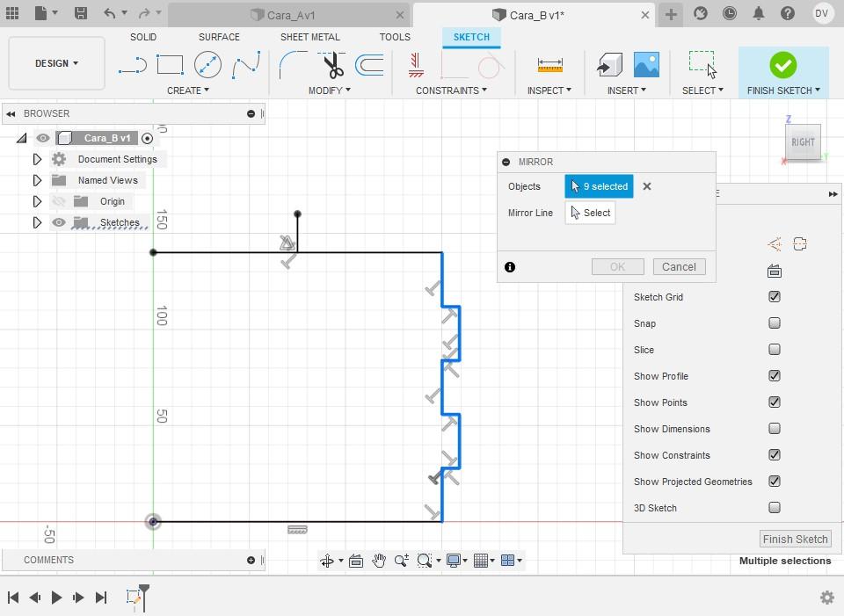This screenshot has width=844, height=616.
Task: Select the Rectangle sketch tool
Action: coord(170,65)
